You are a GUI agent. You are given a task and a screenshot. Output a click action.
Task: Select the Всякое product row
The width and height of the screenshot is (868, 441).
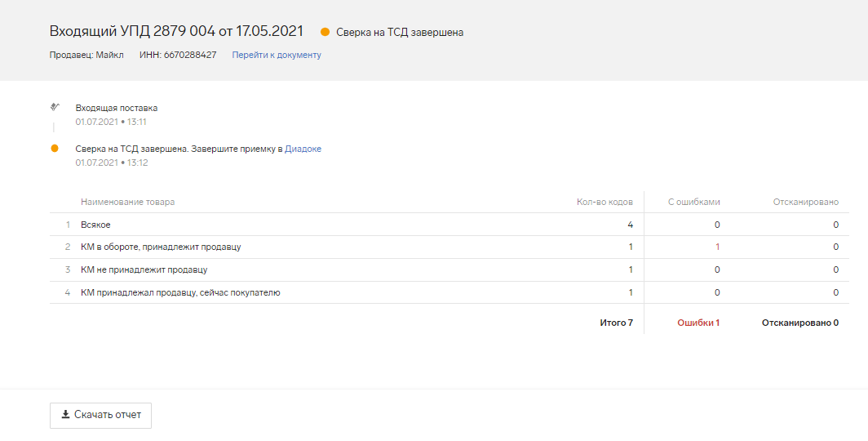pyautogui.click(x=95, y=225)
